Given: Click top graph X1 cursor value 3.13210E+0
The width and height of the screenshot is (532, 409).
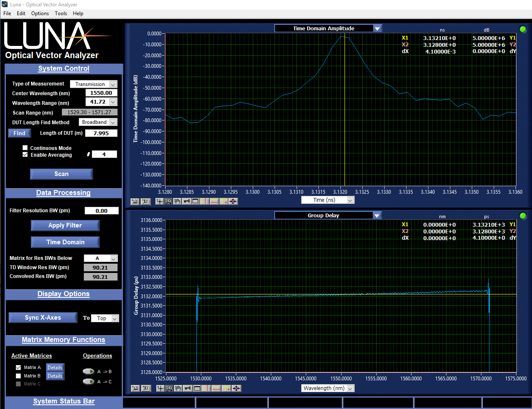Looking at the screenshot, I should (439, 38).
